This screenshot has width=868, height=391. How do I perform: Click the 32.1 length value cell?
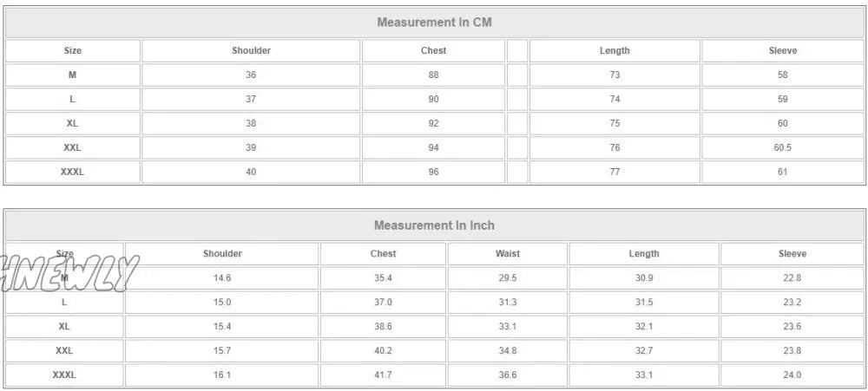point(644,327)
